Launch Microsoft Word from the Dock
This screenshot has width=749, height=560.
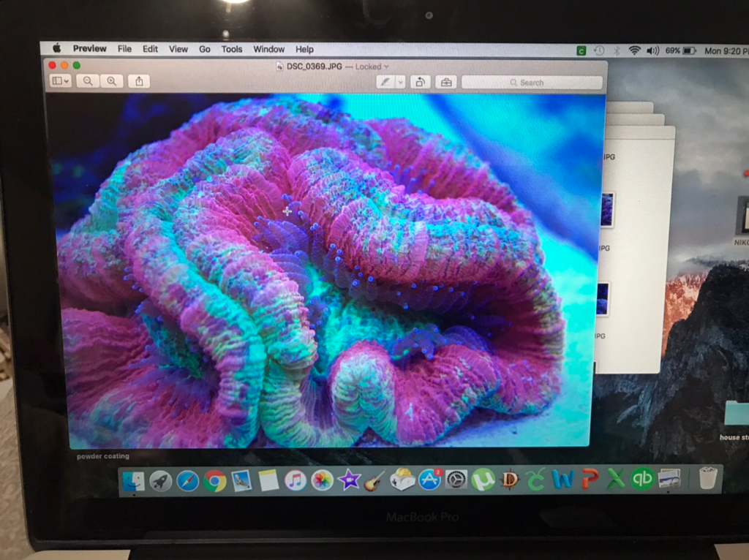tap(563, 479)
